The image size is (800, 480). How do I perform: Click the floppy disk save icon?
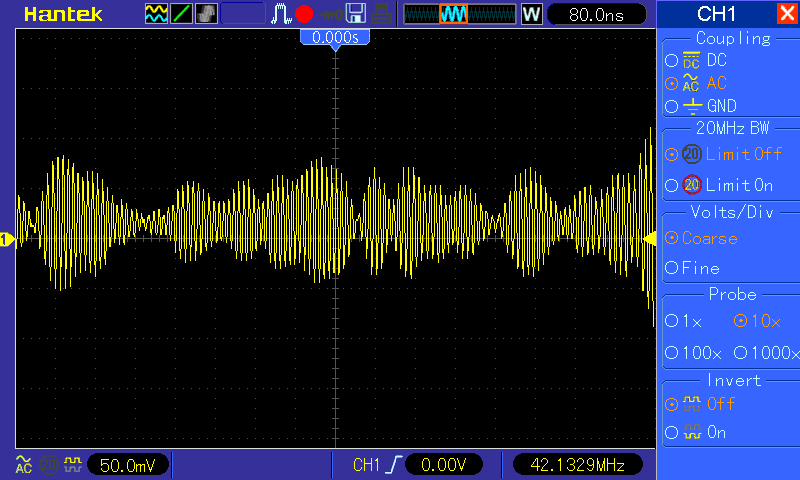pos(356,14)
